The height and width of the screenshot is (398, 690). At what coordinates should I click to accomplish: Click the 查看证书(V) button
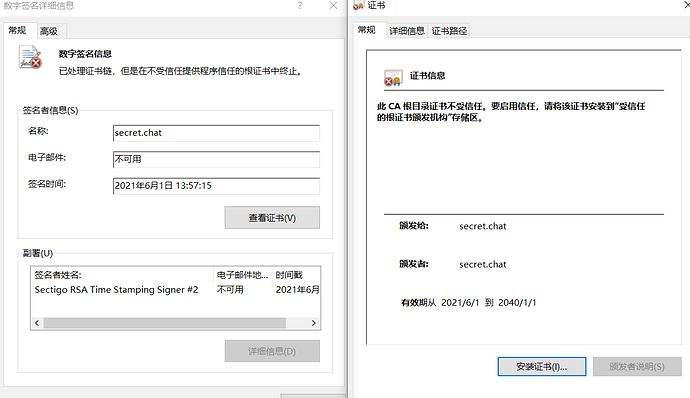point(272,217)
